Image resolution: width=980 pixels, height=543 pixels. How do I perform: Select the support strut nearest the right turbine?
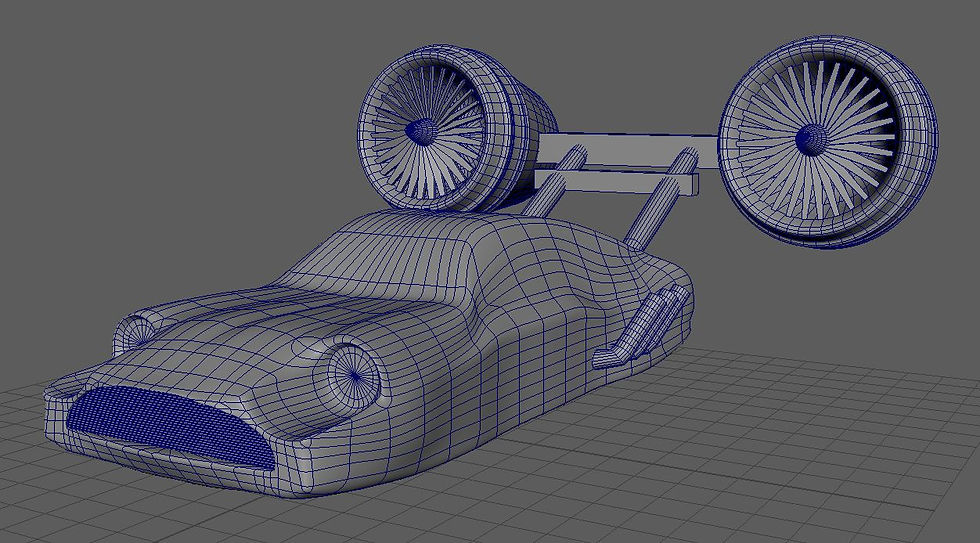(659, 199)
